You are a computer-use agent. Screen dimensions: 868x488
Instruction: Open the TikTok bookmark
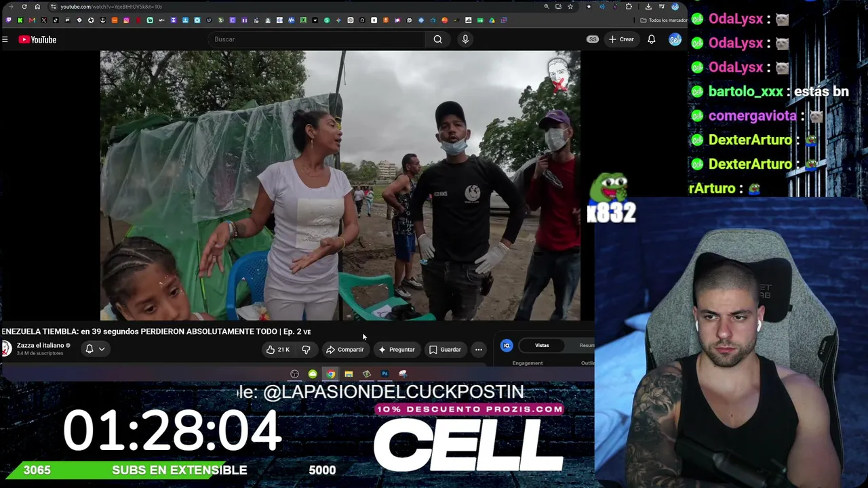[56, 20]
